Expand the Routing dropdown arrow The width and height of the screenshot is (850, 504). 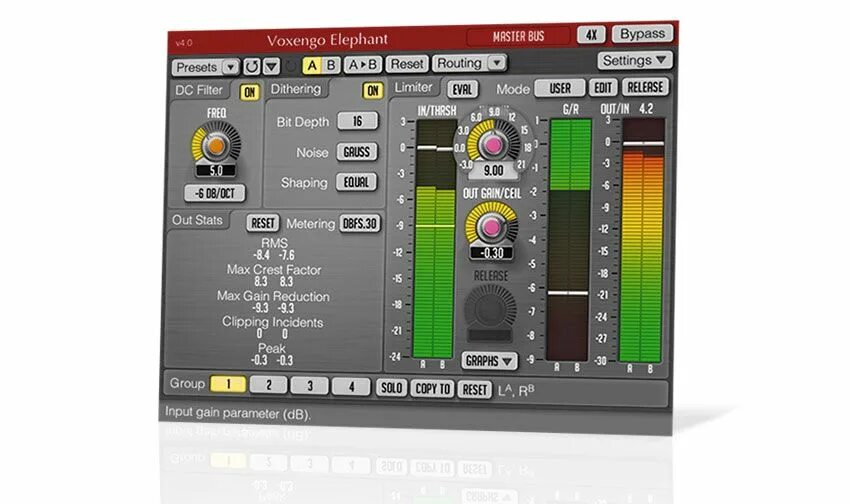(x=497, y=62)
